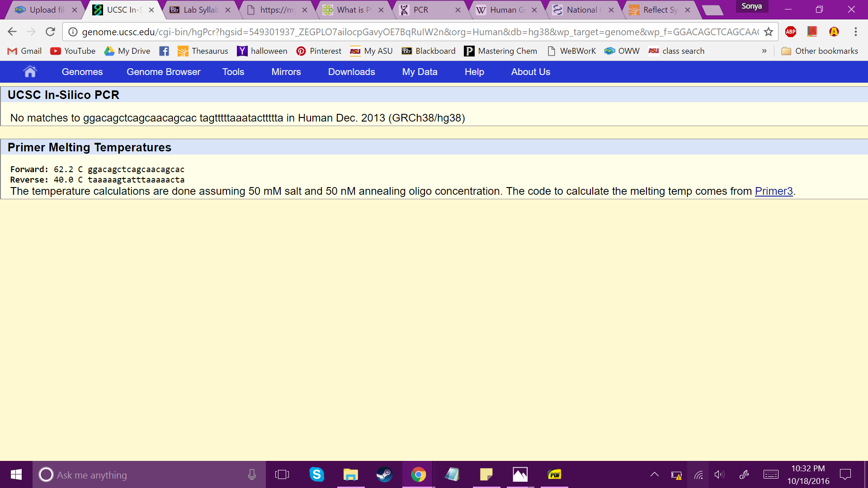
Task: Open the Blackboard bookmark
Action: pos(429,51)
